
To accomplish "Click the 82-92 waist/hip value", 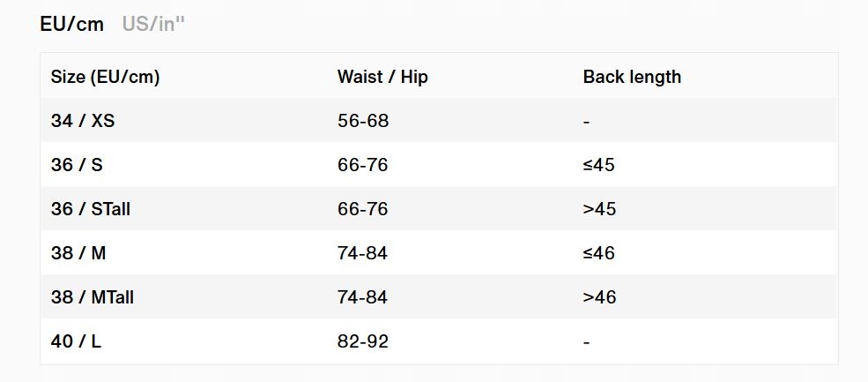I will (363, 341).
